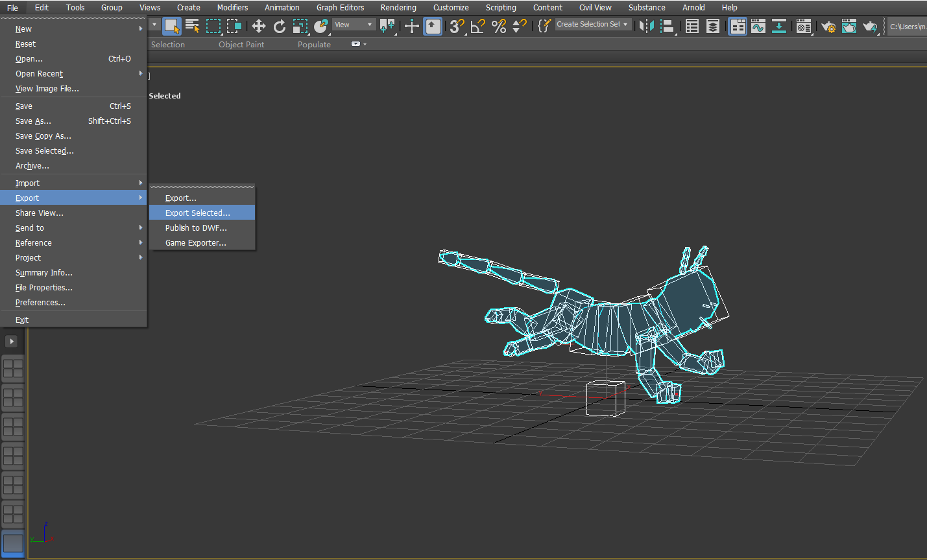Screen dimensions: 927x560
Task: Expand the Open Recent submenu
Action: click(140, 73)
